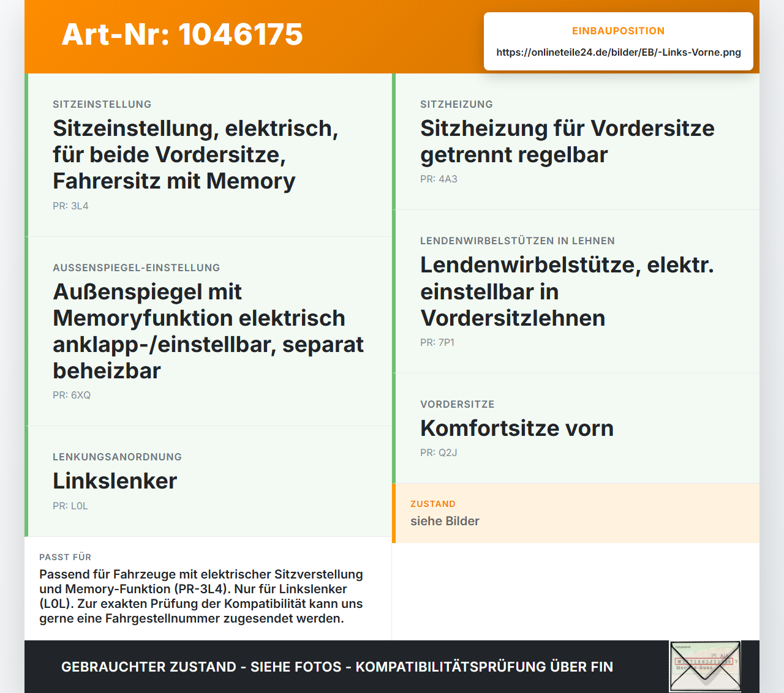Click the PR: 3L4 code
This screenshot has height=693, width=784.
(x=70, y=206)
